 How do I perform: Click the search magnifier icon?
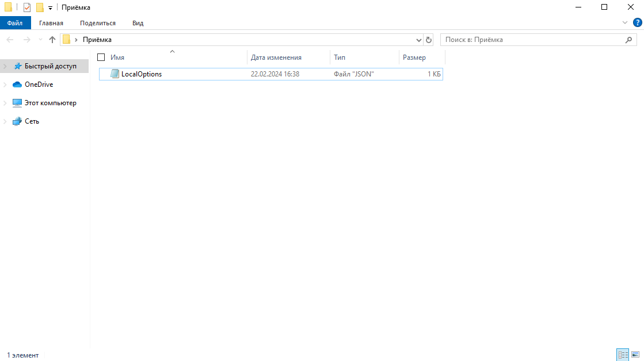(x=629, y=40)
